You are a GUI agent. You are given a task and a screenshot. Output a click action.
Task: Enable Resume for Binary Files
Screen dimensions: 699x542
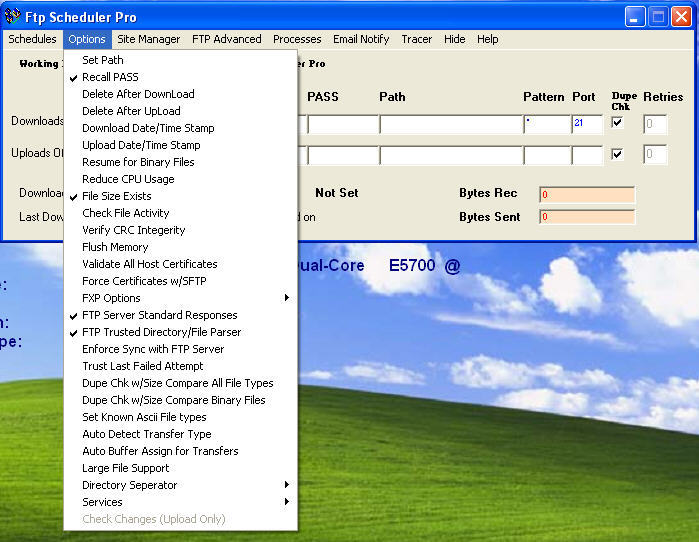tap(181, 162)
